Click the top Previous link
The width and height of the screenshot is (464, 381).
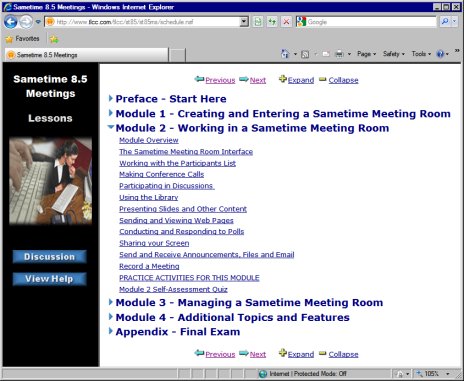220,80
